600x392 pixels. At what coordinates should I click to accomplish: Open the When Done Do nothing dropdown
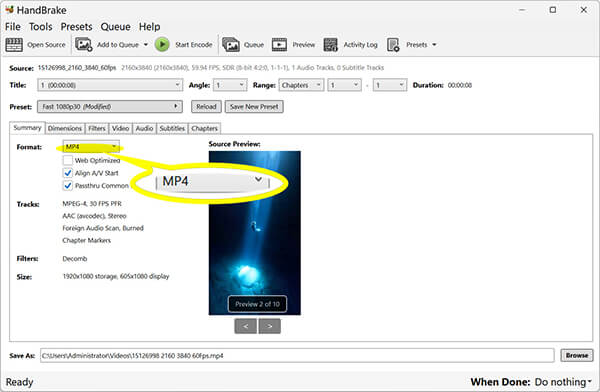(x=563, y=382)
